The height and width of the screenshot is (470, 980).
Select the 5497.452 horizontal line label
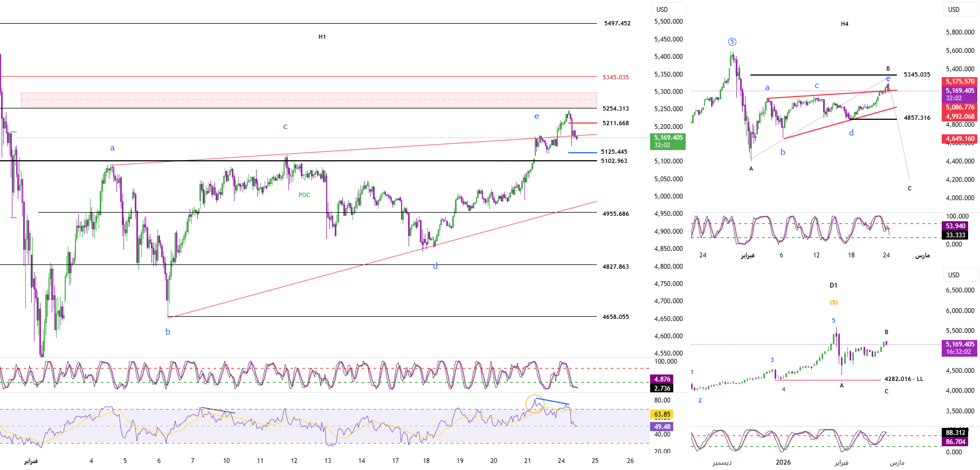pos(617,23)
